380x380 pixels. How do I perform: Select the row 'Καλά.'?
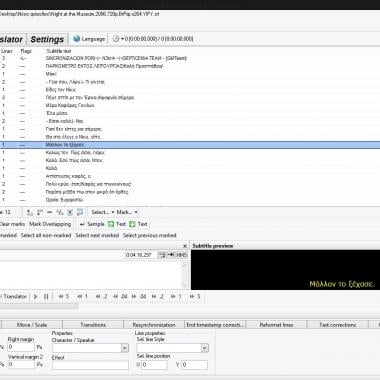click(190, 168)
